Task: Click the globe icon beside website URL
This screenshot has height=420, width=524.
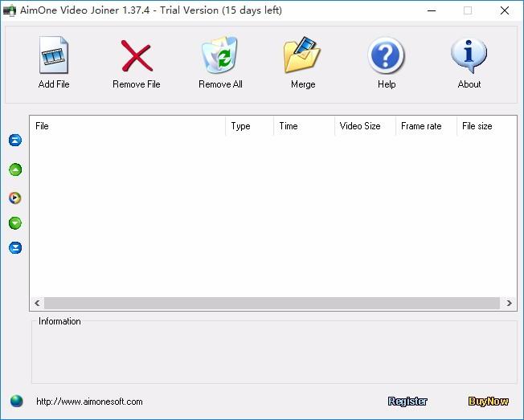Action: [16, 401]
